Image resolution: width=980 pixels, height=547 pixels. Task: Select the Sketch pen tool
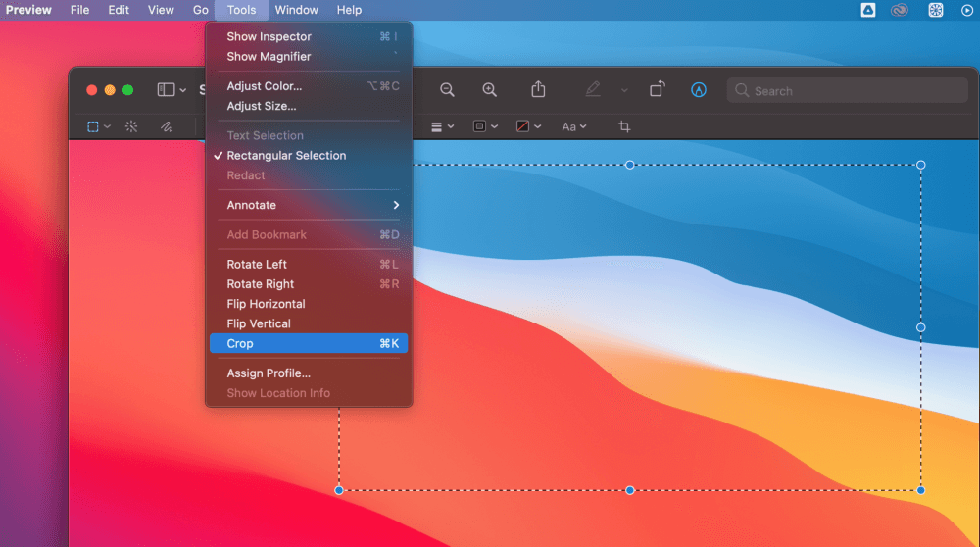(167, 126)
